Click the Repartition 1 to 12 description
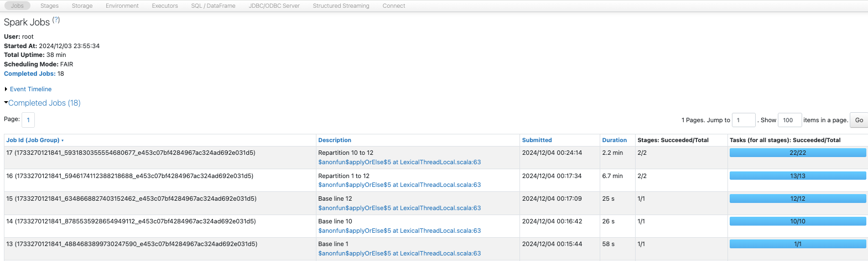This screenshot has height=261, width=868. click(344, 176)
